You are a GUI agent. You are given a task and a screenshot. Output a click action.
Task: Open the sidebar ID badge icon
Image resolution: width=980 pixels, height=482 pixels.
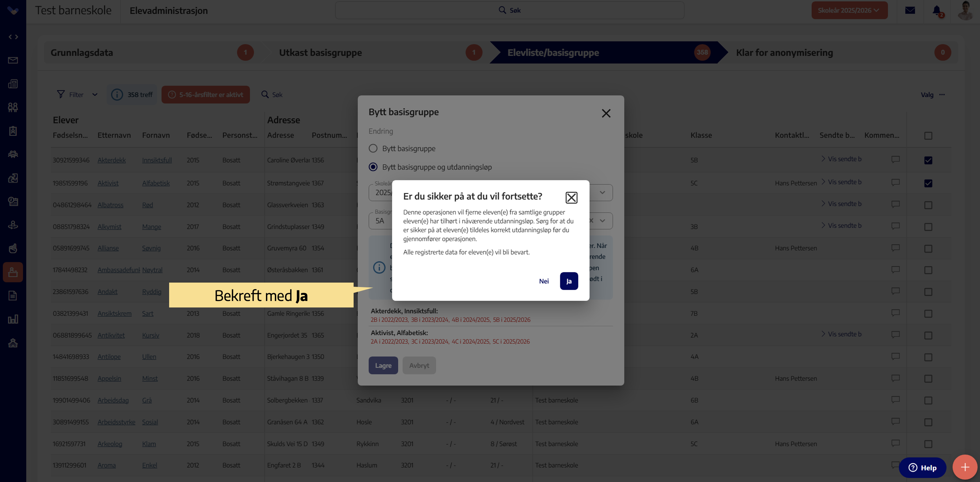[x=13, y=131]
